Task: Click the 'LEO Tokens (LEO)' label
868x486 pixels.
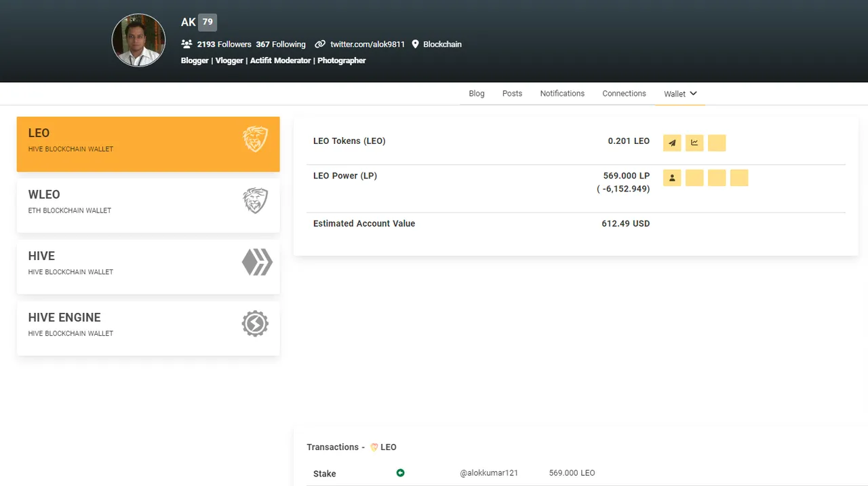Action: coord(349,141)
